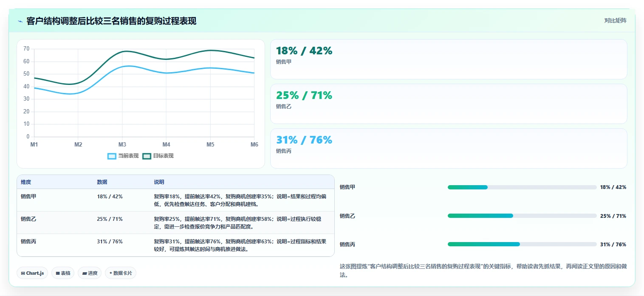Image resolution: width=644 pixels, height=296 pixels.
Task: Click the M4 axis label
Action: [166, 144]
